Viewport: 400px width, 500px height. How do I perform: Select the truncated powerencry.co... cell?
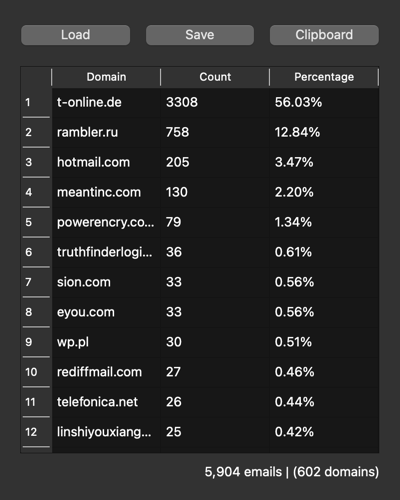click(106, 222)
